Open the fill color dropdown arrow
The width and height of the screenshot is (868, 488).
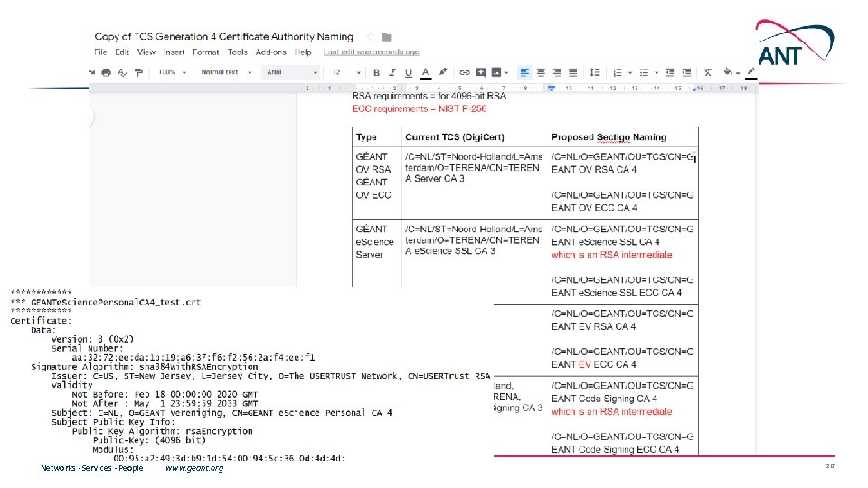tap(738, 73)
